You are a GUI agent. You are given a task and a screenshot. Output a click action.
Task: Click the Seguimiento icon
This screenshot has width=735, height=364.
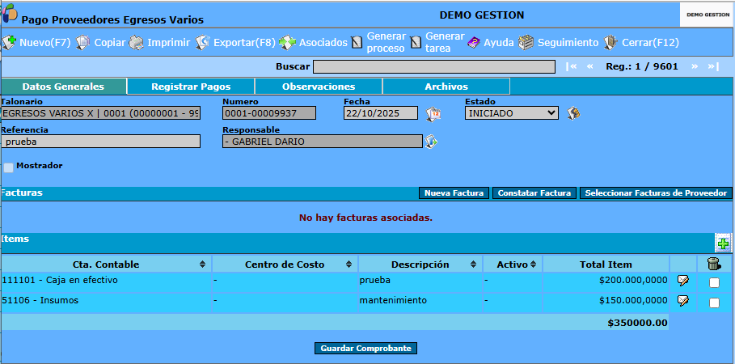click(x=526, y=43)
